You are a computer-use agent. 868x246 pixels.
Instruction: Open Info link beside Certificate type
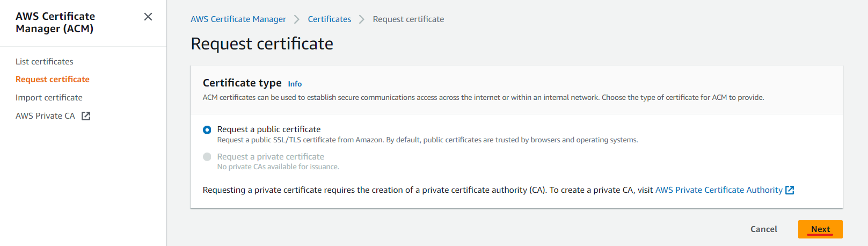[x=295, y=84]
